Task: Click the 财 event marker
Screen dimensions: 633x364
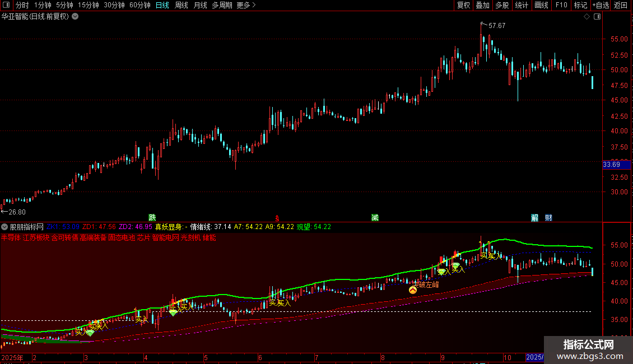Action: (548, 218)
